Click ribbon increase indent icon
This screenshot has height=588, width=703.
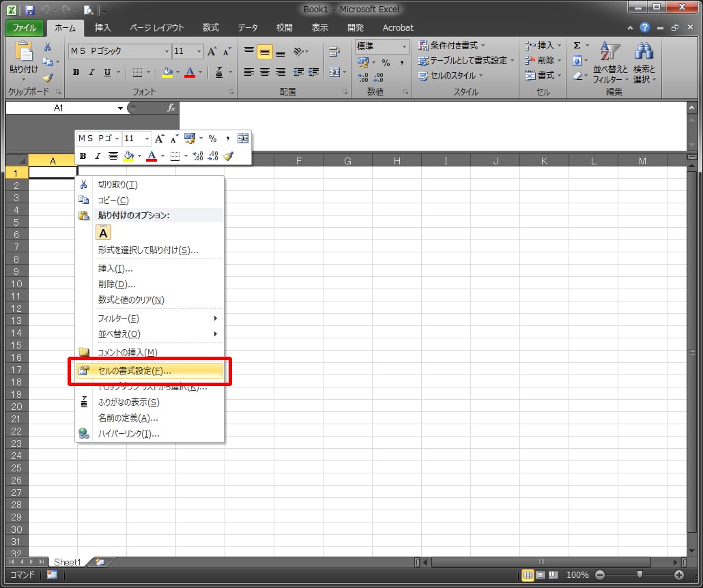tap(314, 72)
